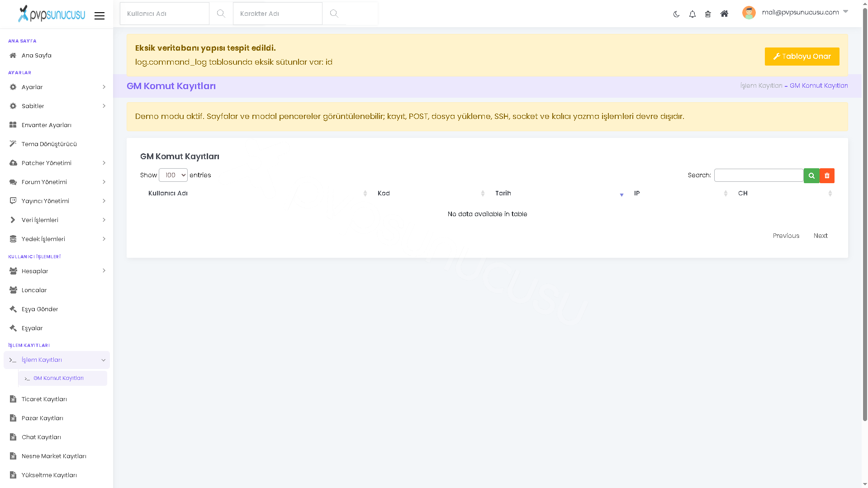Open notifications with the bell icon
The height and width of the screenshot is (488, 868).
(692, 14)
